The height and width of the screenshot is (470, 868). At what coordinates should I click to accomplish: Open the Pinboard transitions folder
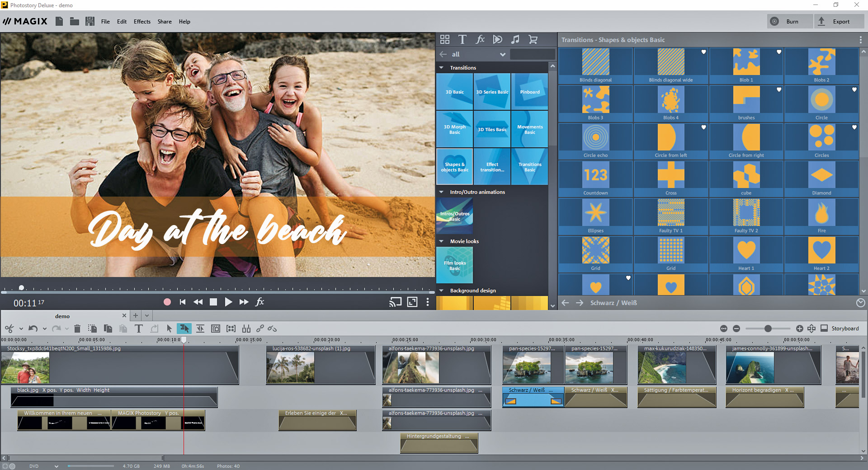tap(530, 92)
